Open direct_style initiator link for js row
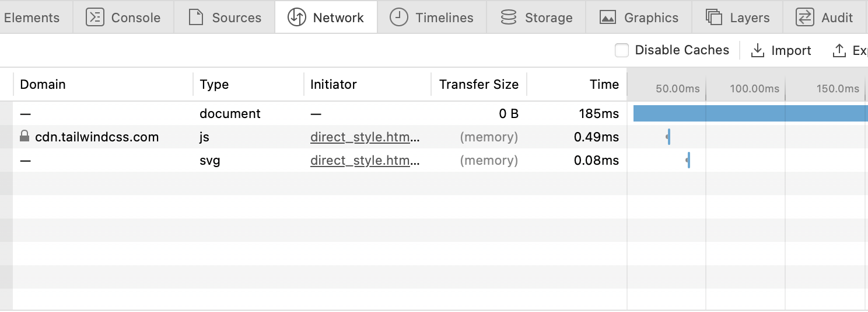Screen dimensions: 868x312 (x=365, y=137)
